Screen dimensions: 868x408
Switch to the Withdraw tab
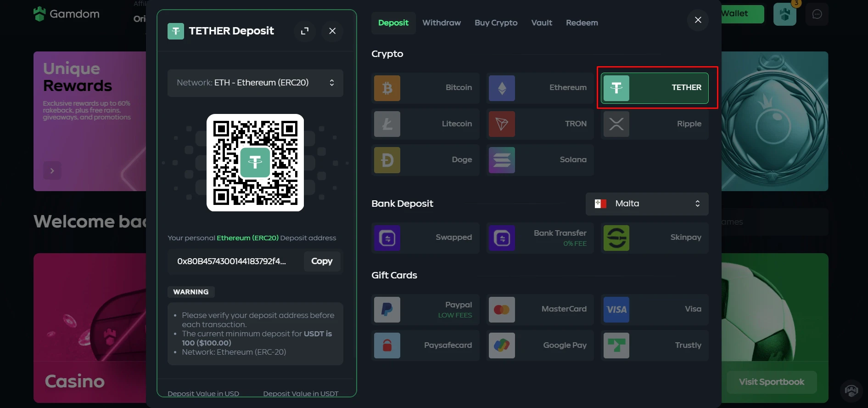(442, 23)
